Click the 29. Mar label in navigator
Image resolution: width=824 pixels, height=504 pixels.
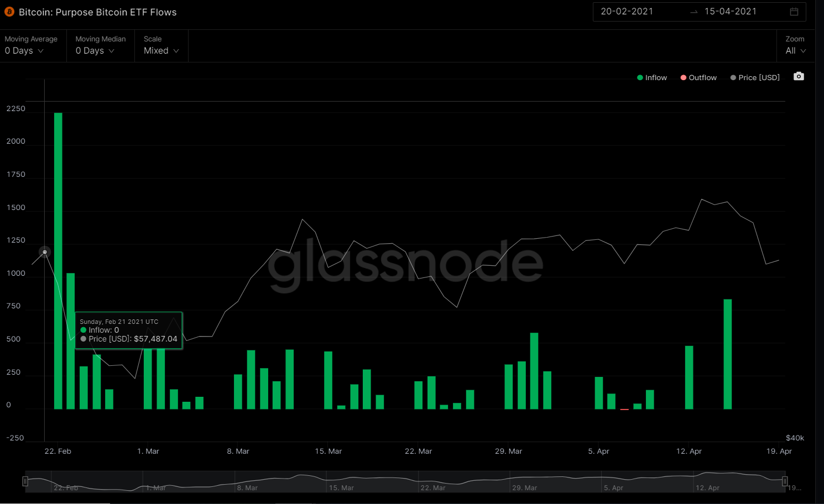525,488
